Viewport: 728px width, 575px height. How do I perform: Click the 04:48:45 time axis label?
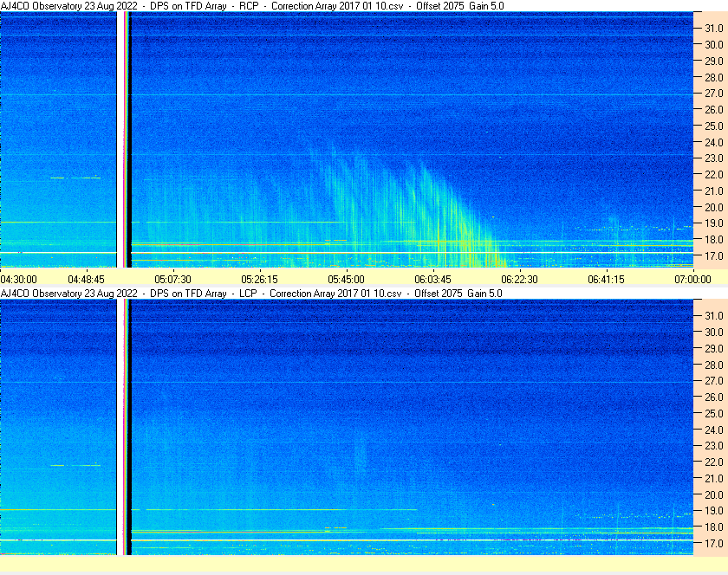[x=87, y=280]
